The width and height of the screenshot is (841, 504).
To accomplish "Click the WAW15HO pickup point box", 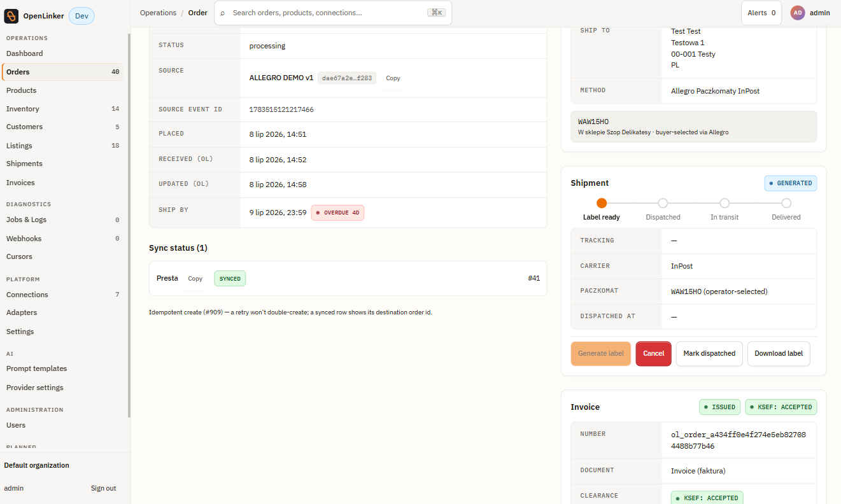I will [x=693, y=127].
